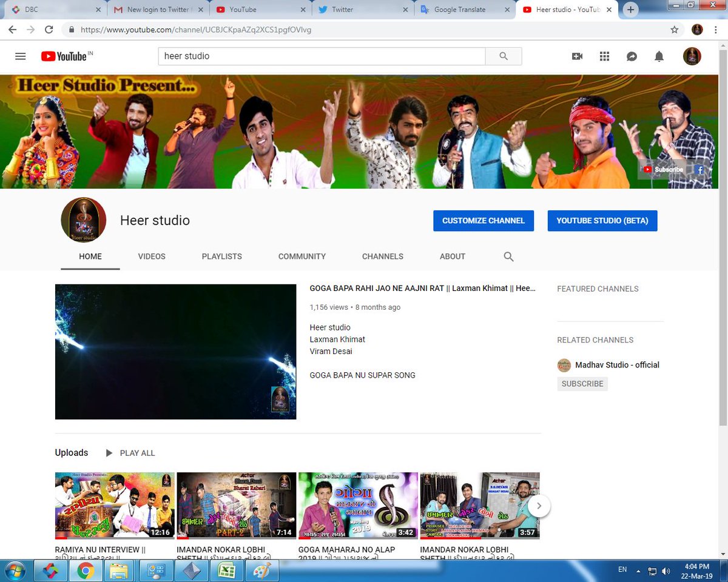Open a new browser tab

tap(631, 10)
